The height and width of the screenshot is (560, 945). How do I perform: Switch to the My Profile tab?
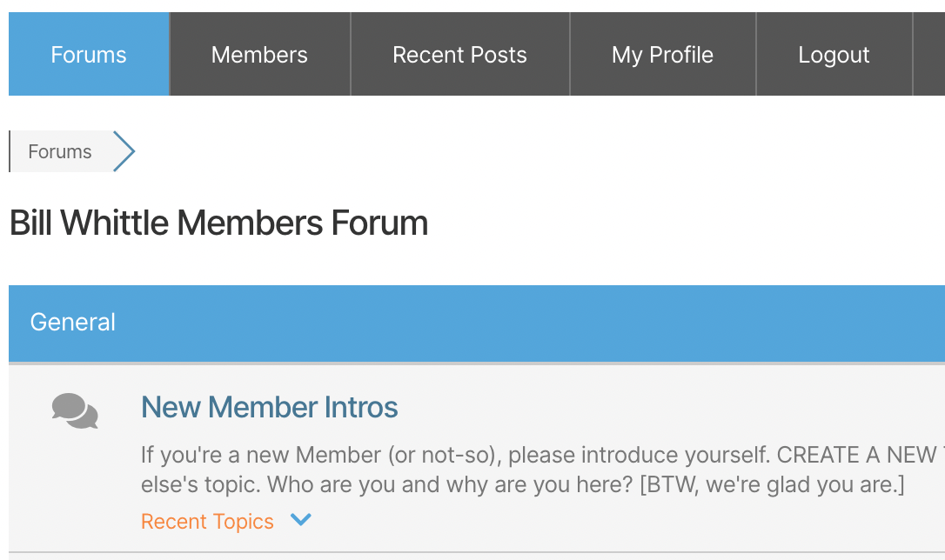click(x=662, y=55)
